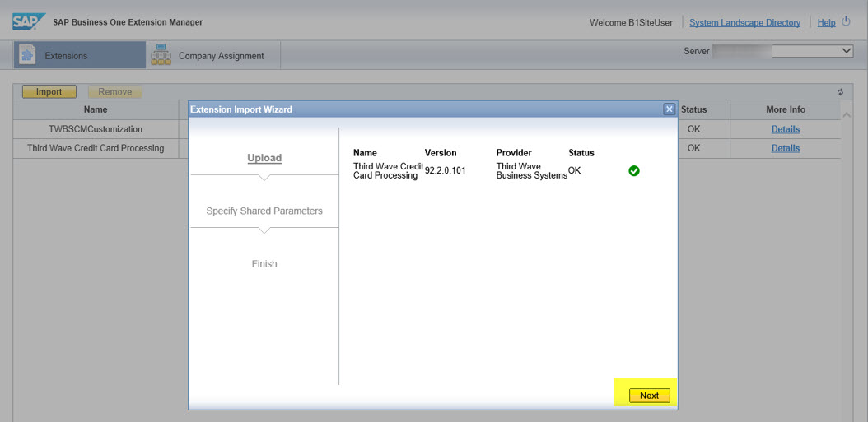Click the Welcome B1SiteUser text
Image resolution: width=868 pixels, height=422 pixels.
pyautogui.click(x=631, y=23)
